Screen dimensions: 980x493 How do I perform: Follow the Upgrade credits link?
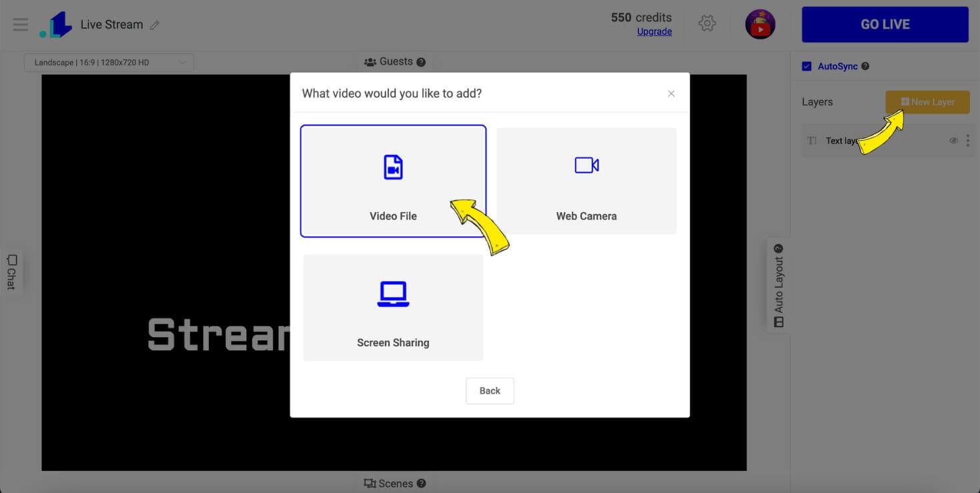click(x=654, y=31)
